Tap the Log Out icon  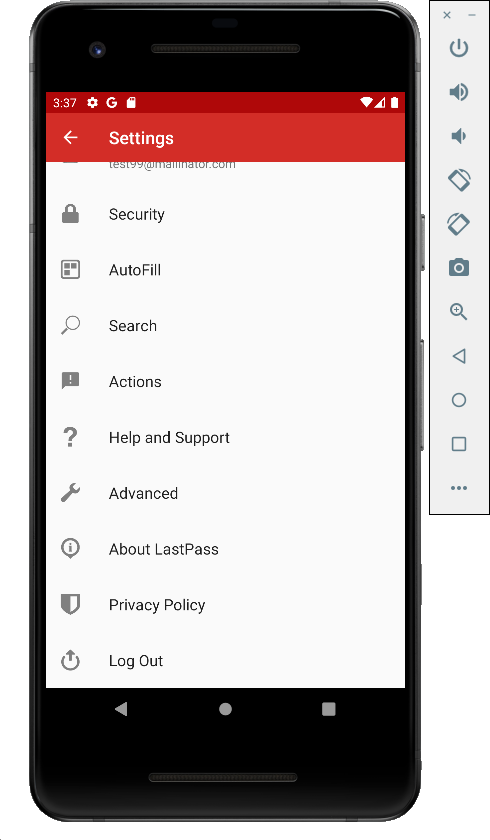tap(70, 660)
